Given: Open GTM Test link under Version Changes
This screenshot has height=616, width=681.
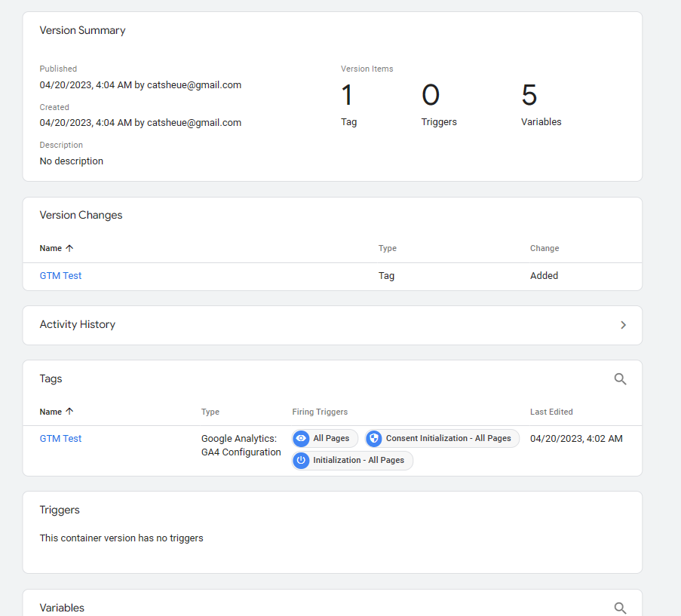Looking at the screenshot, I should click(60, 276).
